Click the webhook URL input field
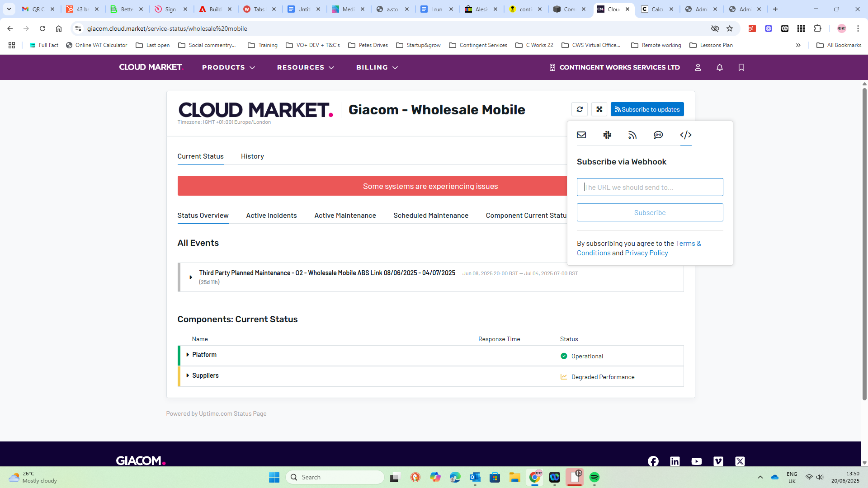 click(650, 187)
